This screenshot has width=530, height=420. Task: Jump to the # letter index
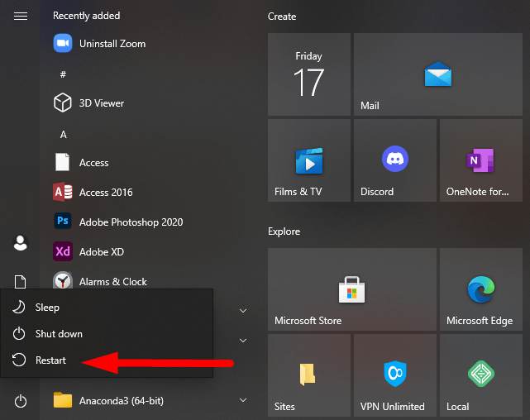click(x=63, y=74)
